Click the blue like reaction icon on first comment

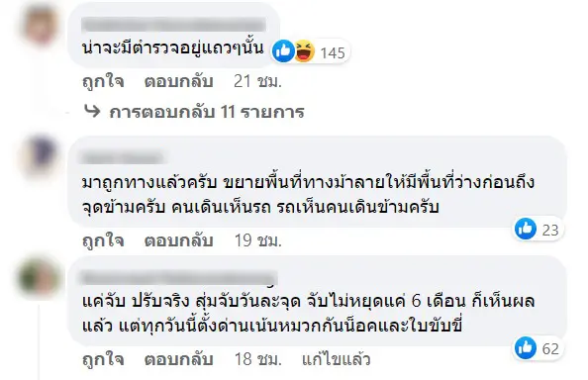283,51
